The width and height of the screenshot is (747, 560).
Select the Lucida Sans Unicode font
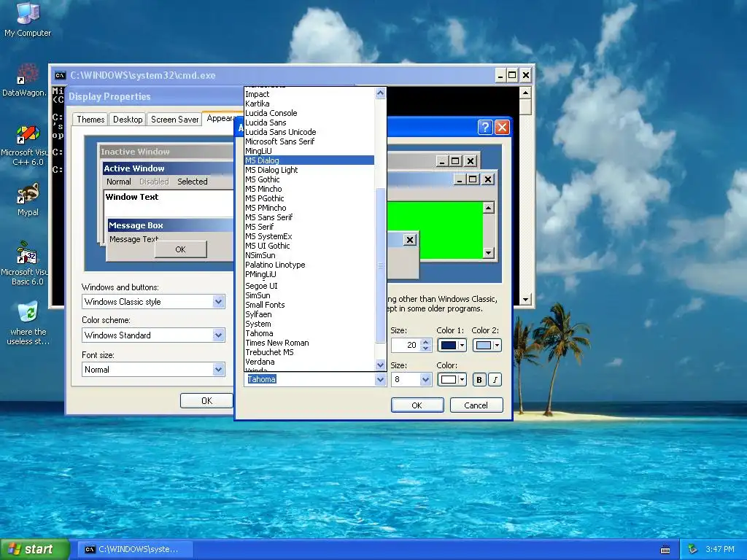pyautogui.click(x=309, y=133)
